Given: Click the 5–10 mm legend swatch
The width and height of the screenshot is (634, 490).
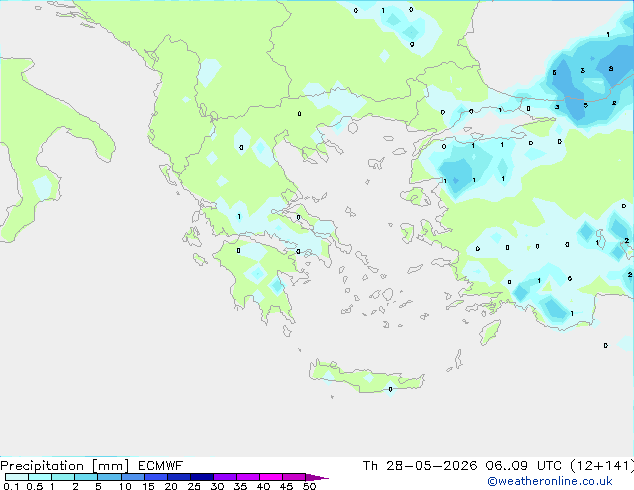Looking at the screenshot, I should (109, 477).
